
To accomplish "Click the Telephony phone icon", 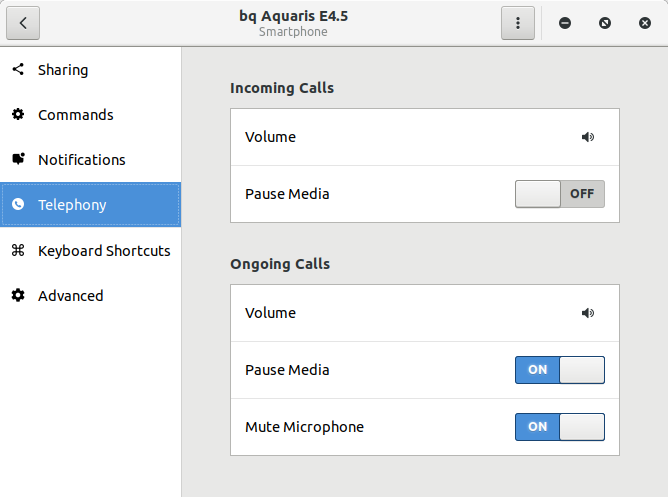I will click(18, 205).
